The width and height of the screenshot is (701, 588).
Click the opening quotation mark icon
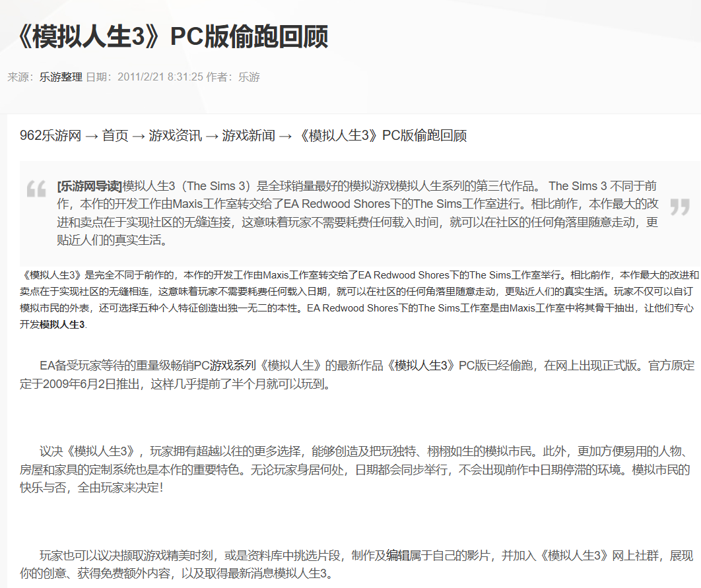click(x=36, y=189)
